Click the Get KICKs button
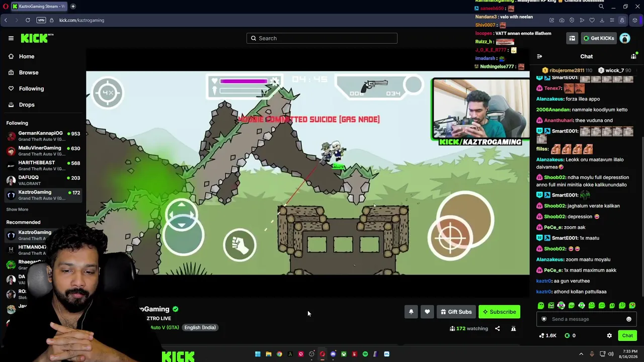This screenshot has width=644, height=362. pyautogui.click(x=599, y=38)
